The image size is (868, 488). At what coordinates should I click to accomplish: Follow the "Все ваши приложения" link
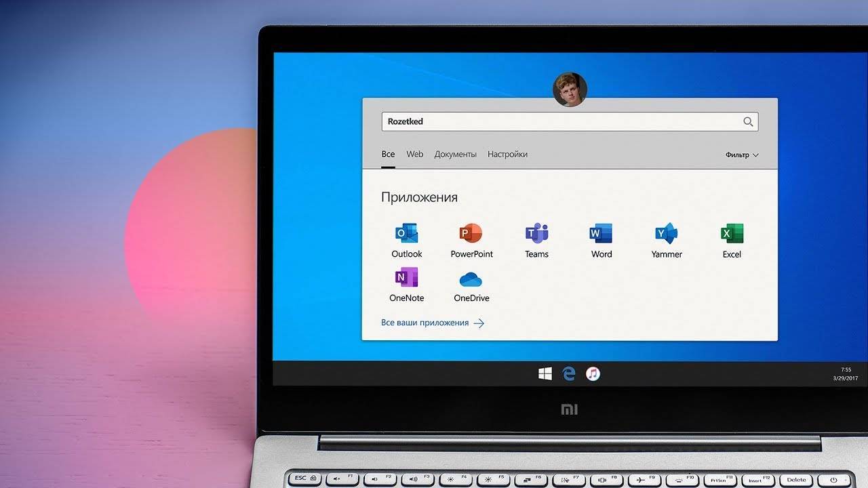433,323
